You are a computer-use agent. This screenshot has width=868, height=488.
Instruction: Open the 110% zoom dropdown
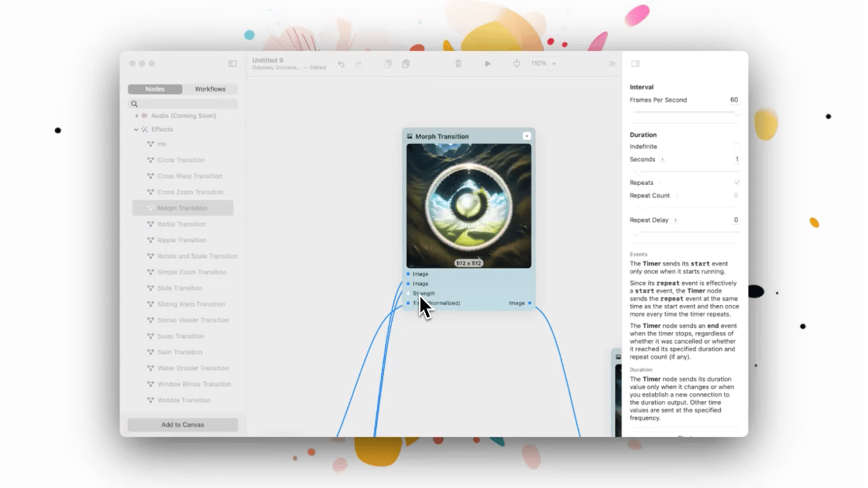[x=544, y=64]
